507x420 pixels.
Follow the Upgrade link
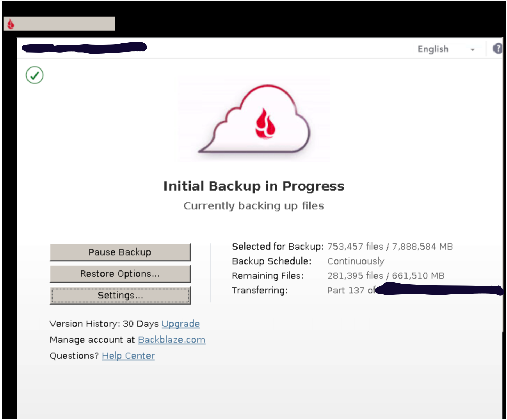tap(181, 324)
